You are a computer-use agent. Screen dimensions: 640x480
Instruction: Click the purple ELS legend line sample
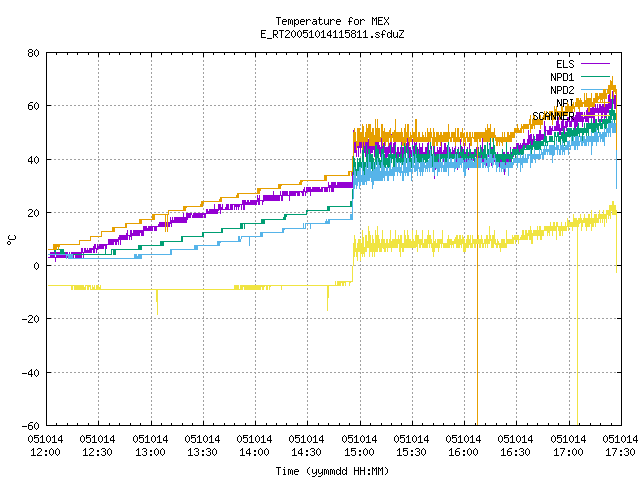coord(596,64)
